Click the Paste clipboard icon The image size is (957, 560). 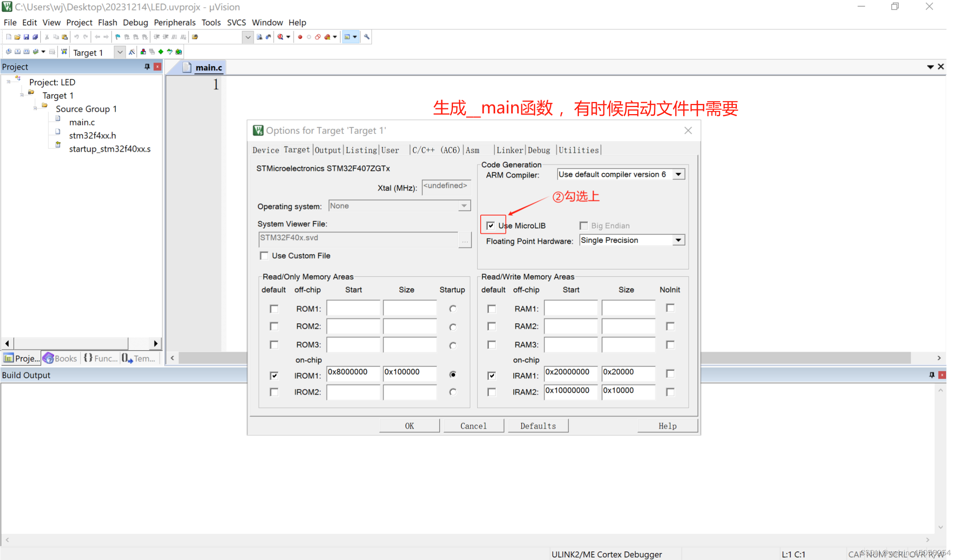coord(65,37)
